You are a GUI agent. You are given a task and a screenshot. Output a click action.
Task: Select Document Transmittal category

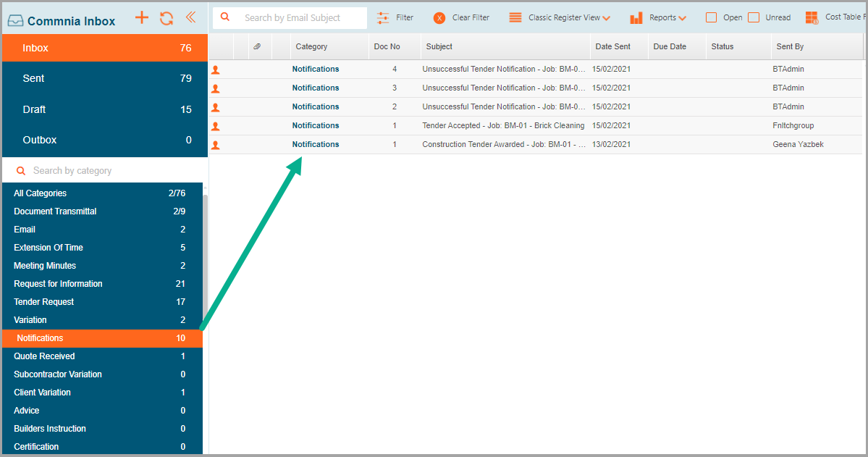tap(102, 211)
